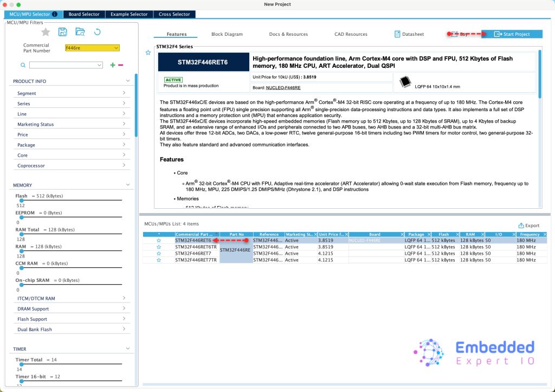Save the current search filter settings
This screenshot has width=555, height=392.
tap(63, 32)
